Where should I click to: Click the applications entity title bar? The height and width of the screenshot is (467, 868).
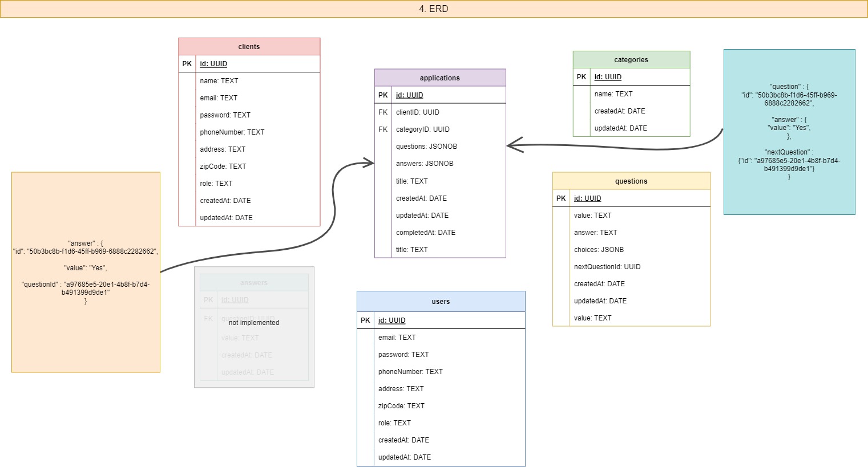point(439,78)
